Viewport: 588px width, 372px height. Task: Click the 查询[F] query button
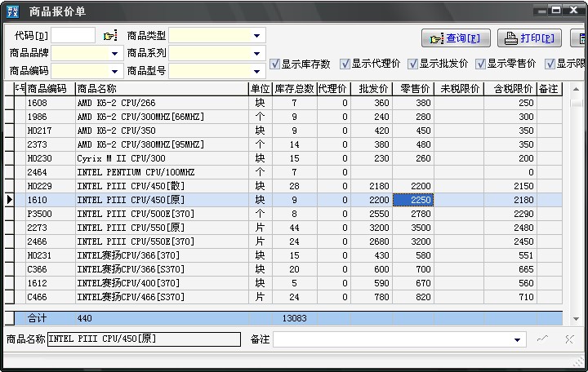[456, 38]
